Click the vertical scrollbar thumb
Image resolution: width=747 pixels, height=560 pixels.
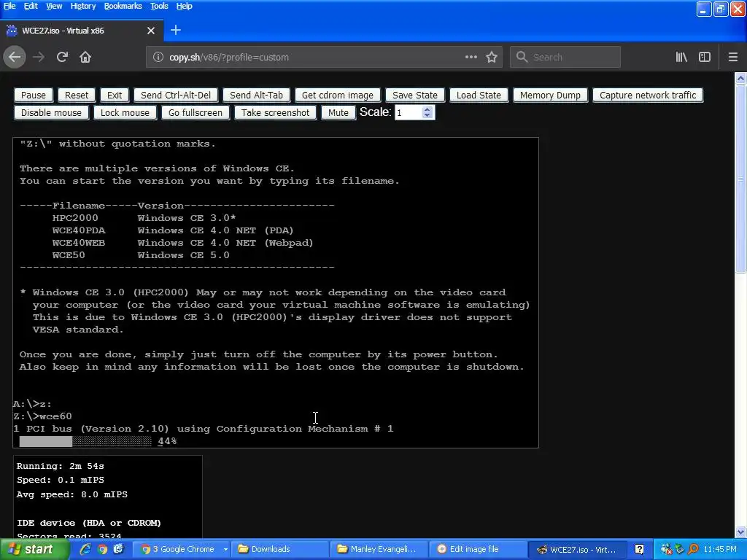[x=740, y=179]
